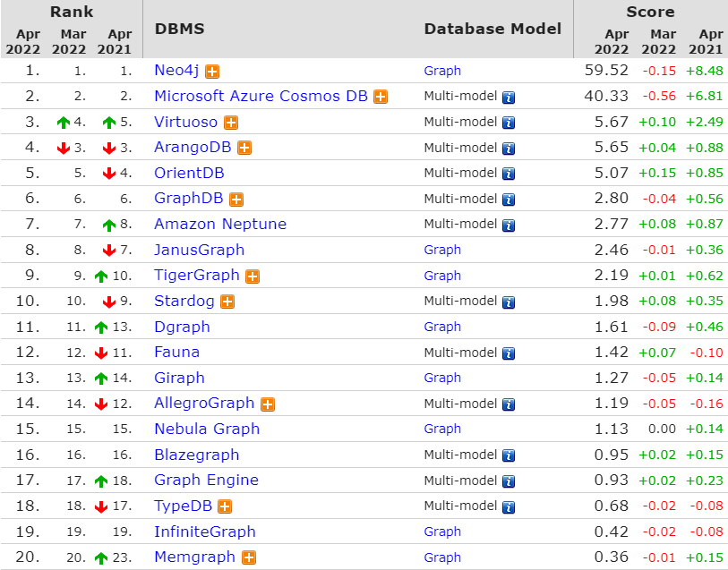Click the 0.00 monthly change for Nebula Graph
This screenshot has height=570, width=728.
click(662, 429)
